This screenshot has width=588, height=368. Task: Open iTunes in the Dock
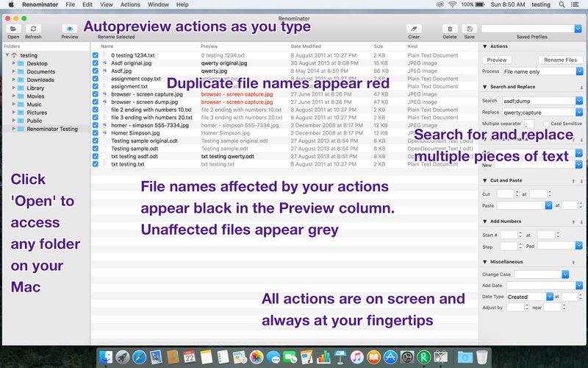356,357
